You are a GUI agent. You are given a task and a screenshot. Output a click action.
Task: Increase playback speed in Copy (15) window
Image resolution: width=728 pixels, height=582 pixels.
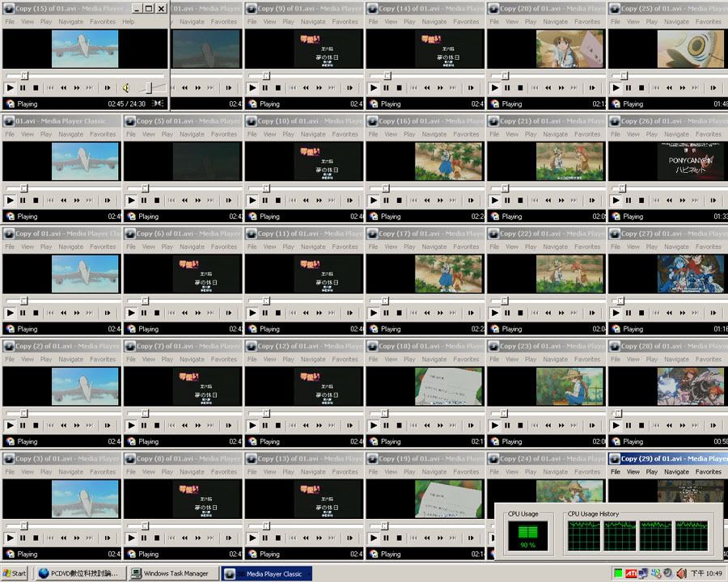click(77, 88)
